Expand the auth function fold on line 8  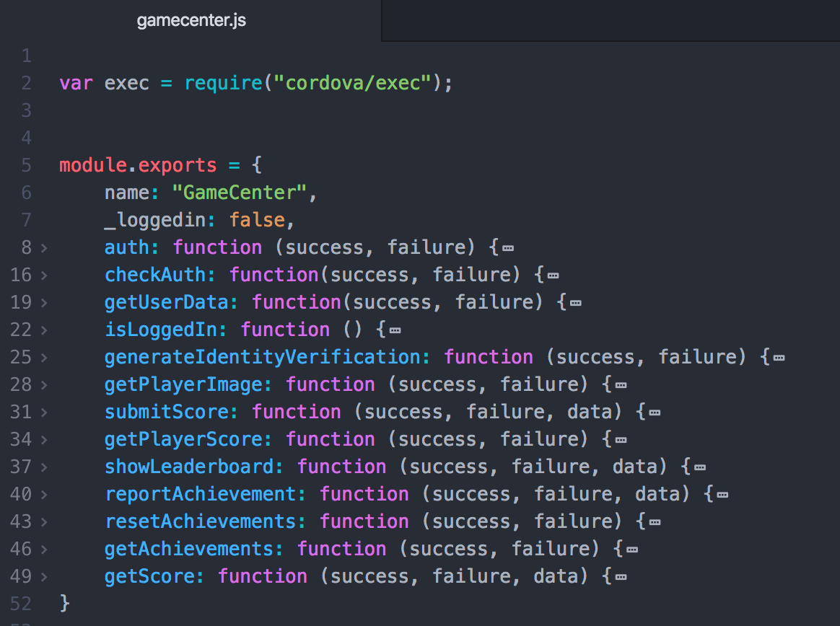43,247
